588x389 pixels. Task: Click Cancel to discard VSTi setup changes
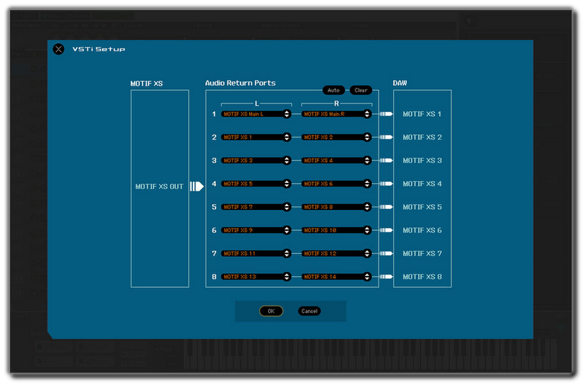coord(309,311)
